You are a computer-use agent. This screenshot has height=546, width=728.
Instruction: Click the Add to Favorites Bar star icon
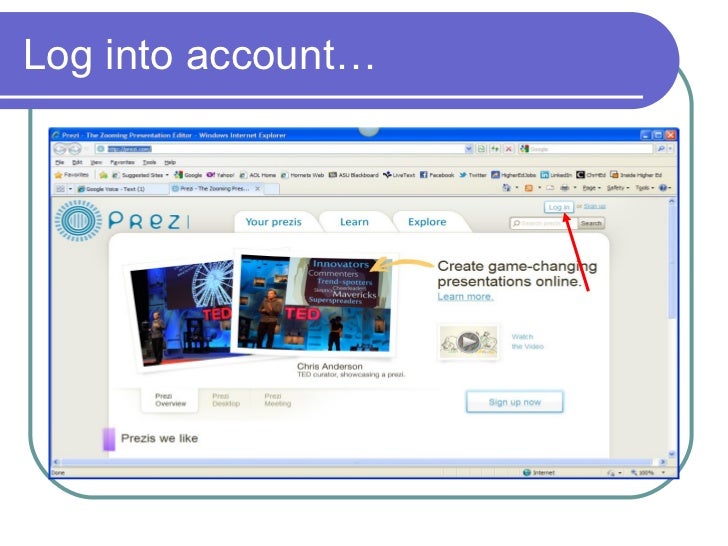tap(103, 175)
